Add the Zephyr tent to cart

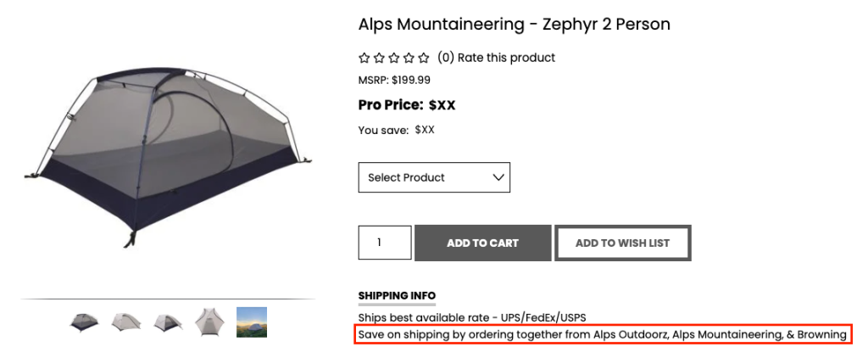tap(482, 243)
